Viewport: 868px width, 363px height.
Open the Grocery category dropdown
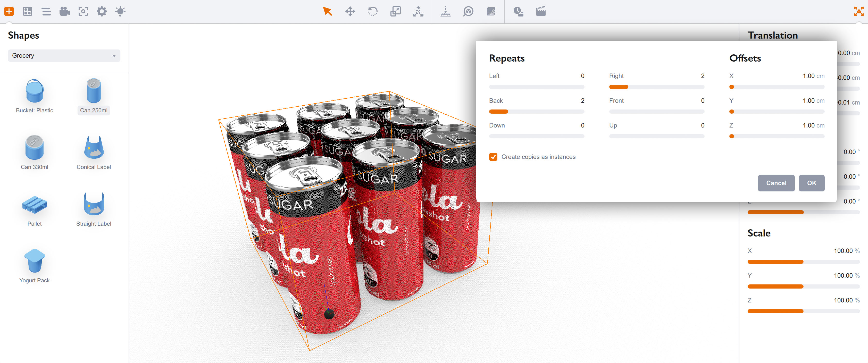[64, 56]
